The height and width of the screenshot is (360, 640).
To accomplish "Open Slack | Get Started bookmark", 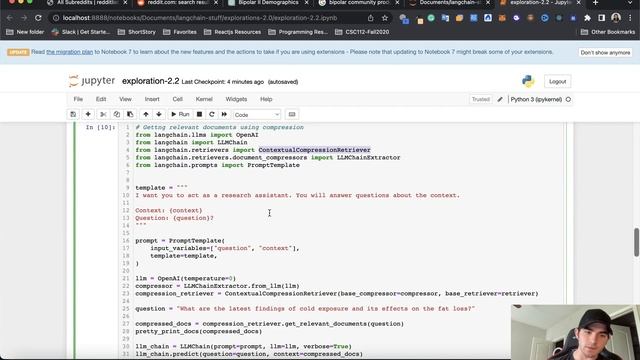I will 81,32.
